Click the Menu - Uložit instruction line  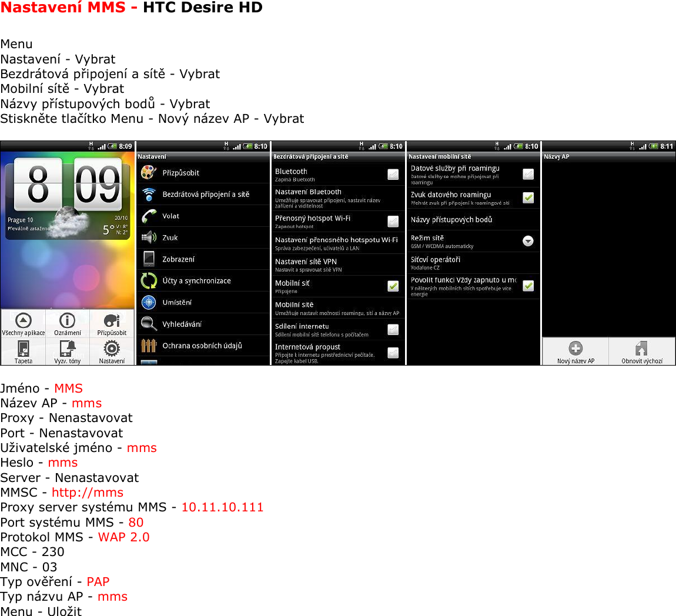41,611
